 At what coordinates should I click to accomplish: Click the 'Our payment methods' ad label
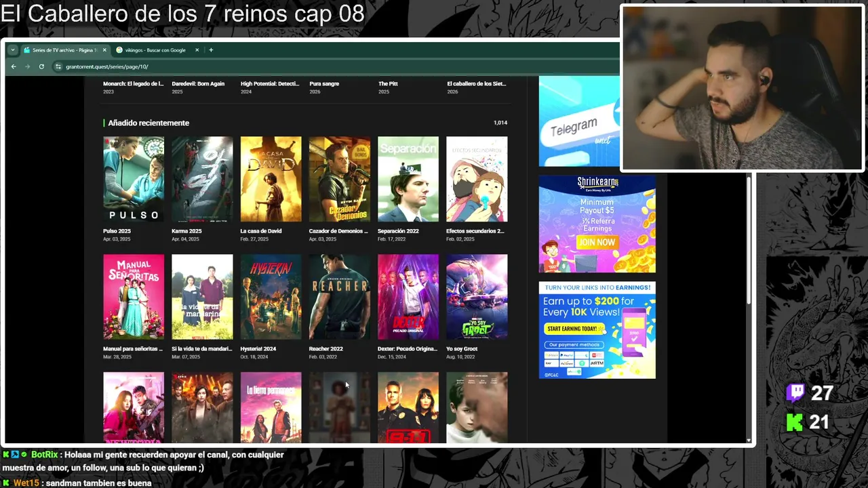point(574,344)
